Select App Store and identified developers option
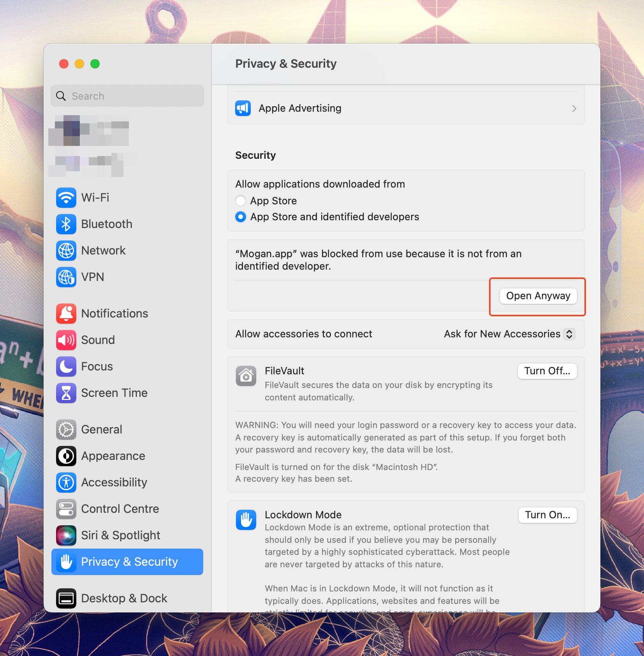 241,217
